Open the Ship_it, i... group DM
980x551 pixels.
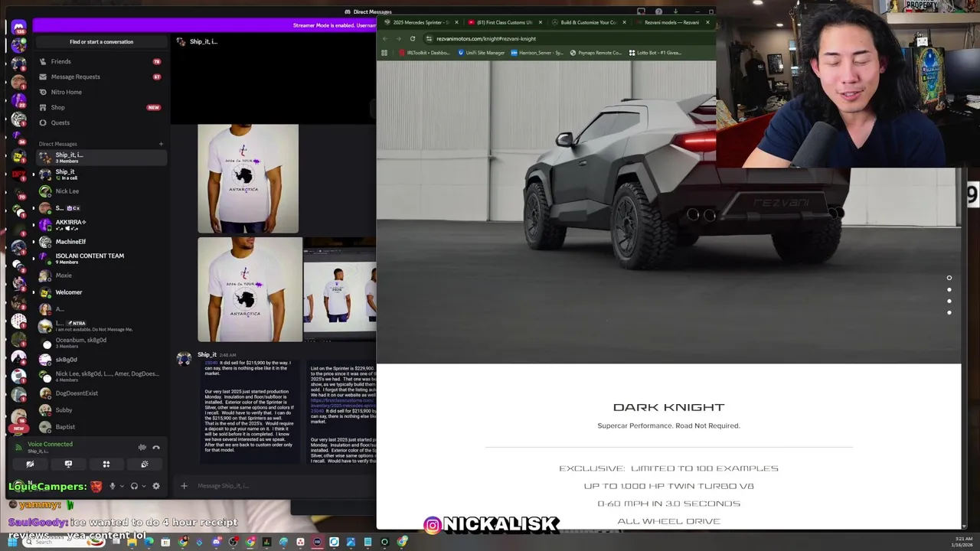pos(101,157)
